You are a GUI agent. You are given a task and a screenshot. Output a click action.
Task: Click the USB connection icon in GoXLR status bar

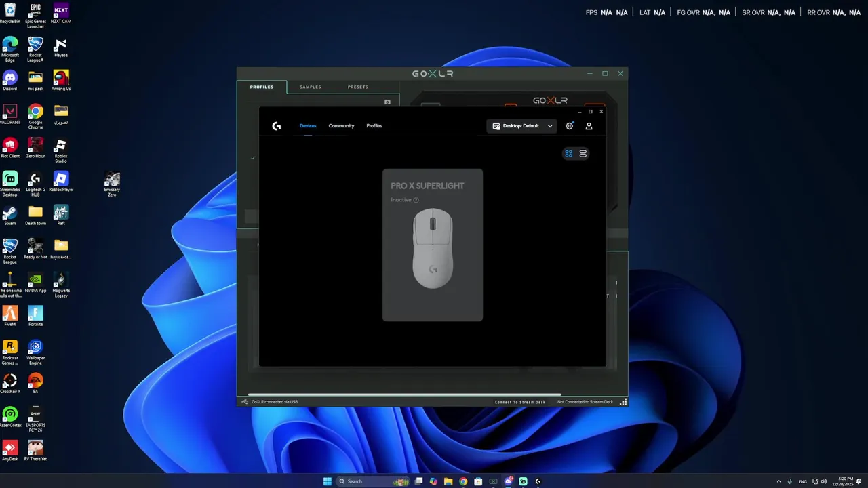click(x=245, y=402)
